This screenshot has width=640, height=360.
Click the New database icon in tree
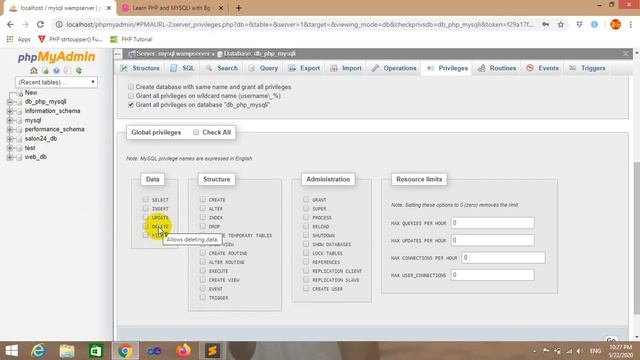(x=20, y=93)
